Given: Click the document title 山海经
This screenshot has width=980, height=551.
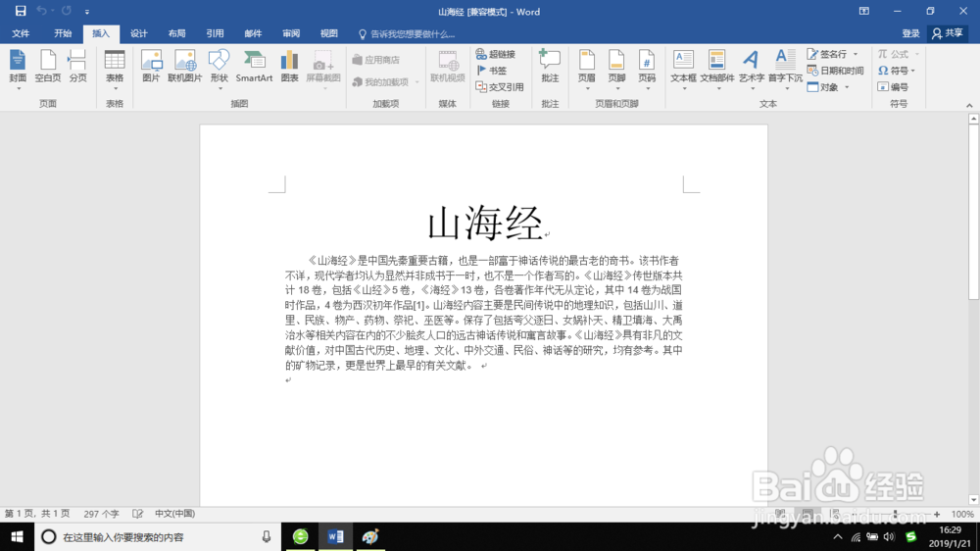Looking at the screenshot, I should 485,224.
